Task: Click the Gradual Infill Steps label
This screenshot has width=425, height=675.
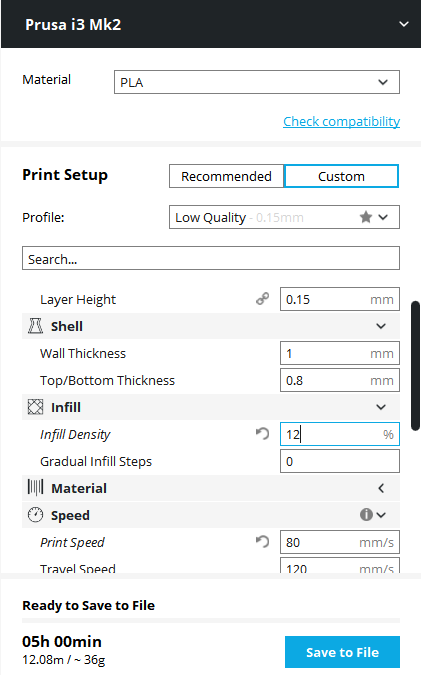Action: (96, 461)
